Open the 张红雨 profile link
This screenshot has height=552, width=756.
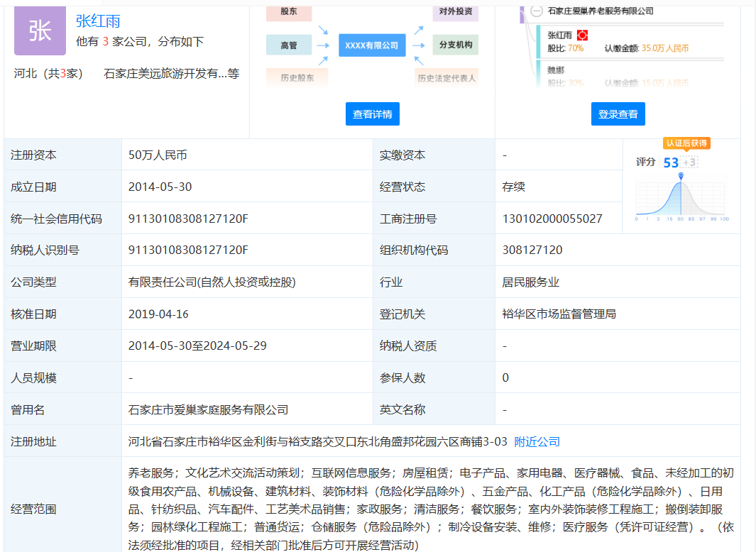tap(98, 21)
